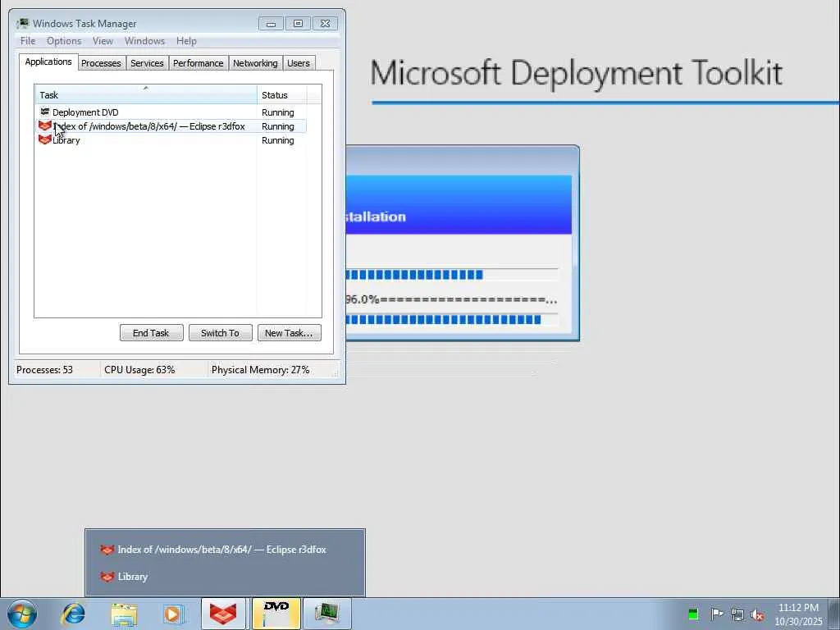
Task: Click the Deployment DVD row icon
Action: tap(45, 112)
